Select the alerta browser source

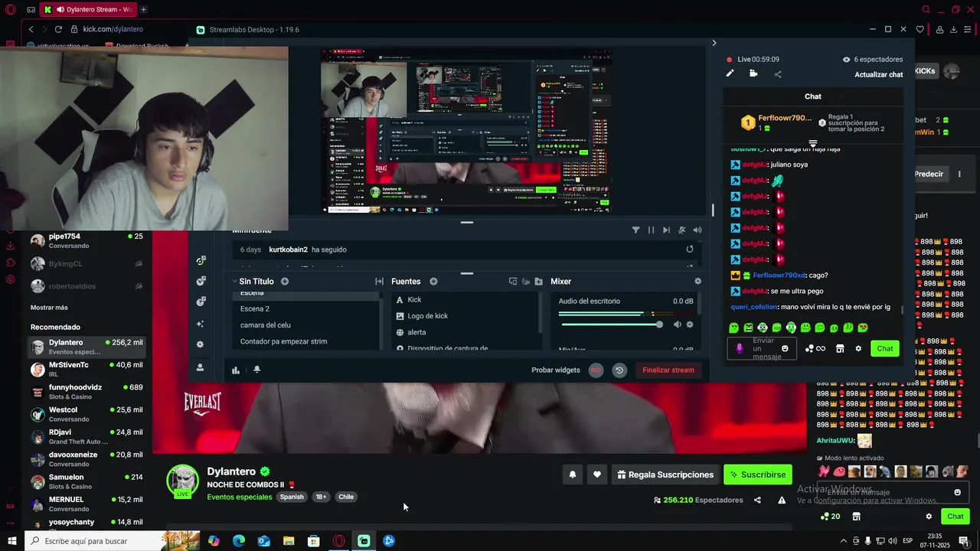pos(465,332)
